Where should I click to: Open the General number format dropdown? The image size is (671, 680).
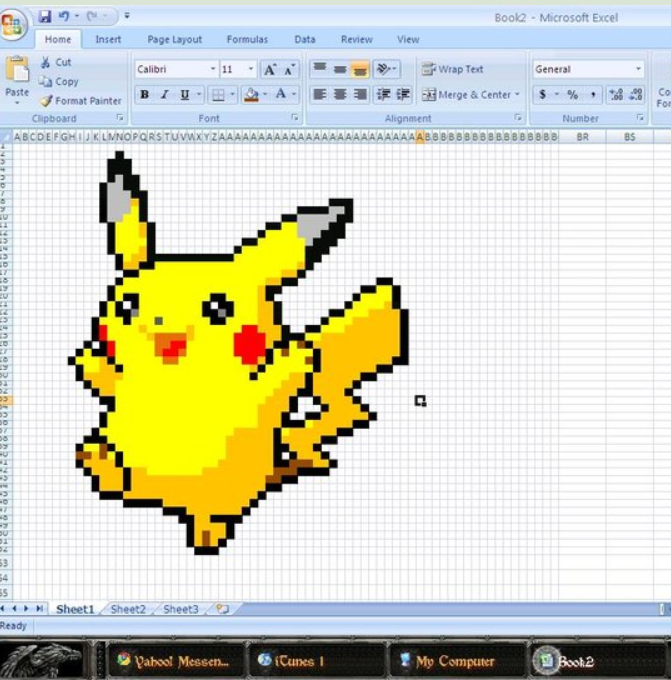click(x=638, y=69)
